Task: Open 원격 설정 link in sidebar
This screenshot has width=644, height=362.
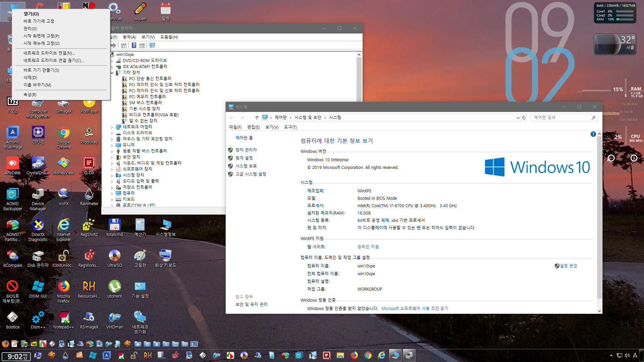Action: [x=244, y=158]
